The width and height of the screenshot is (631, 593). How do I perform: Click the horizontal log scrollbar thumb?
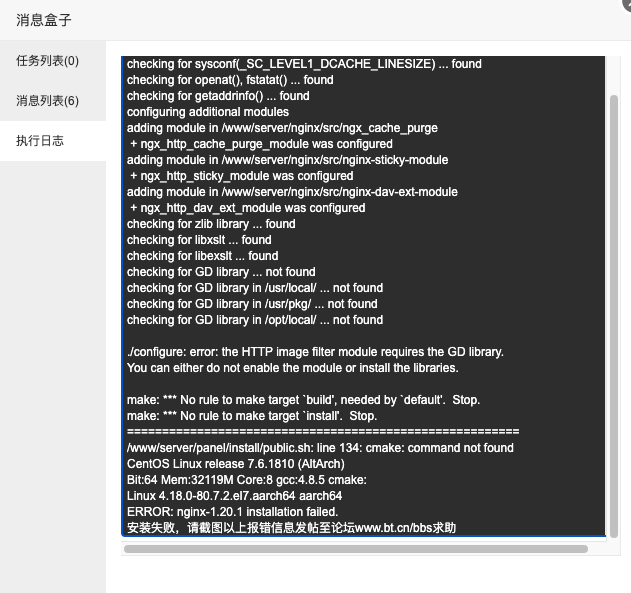tap(356, 549)
